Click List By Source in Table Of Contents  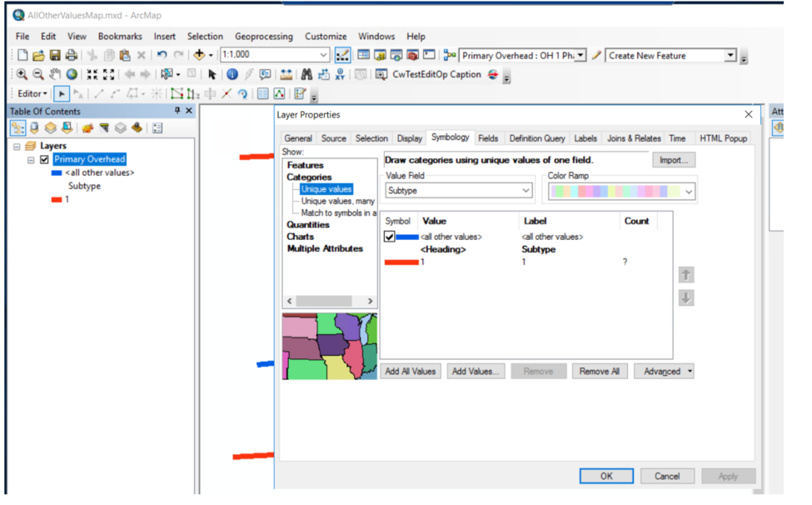click(x=34, y=127)
